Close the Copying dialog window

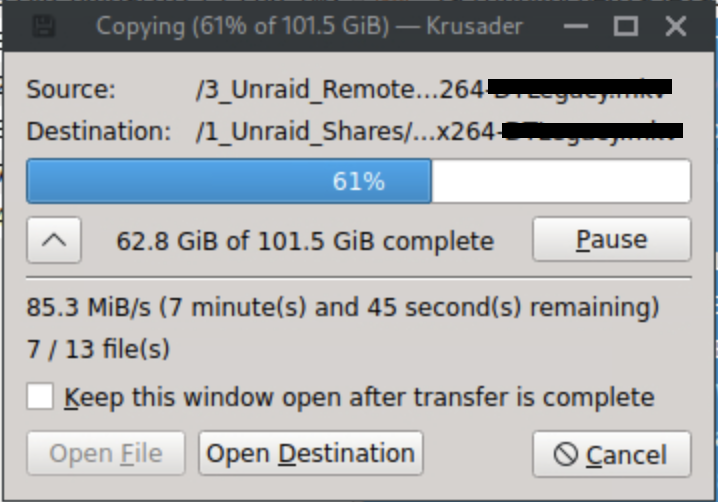[675, 26]
